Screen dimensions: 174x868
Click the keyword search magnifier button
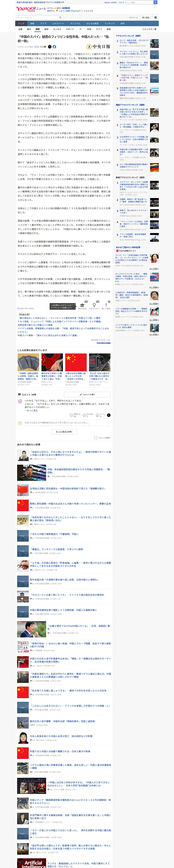click(x=60, y=18)
